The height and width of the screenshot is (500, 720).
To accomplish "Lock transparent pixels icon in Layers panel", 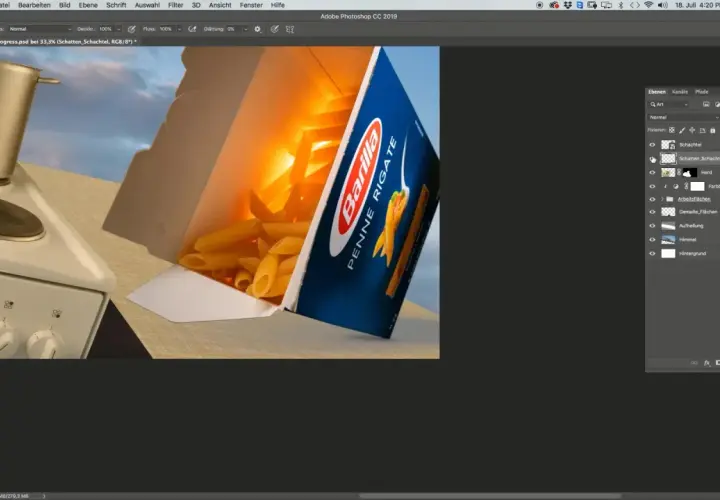I will [672, 130].
